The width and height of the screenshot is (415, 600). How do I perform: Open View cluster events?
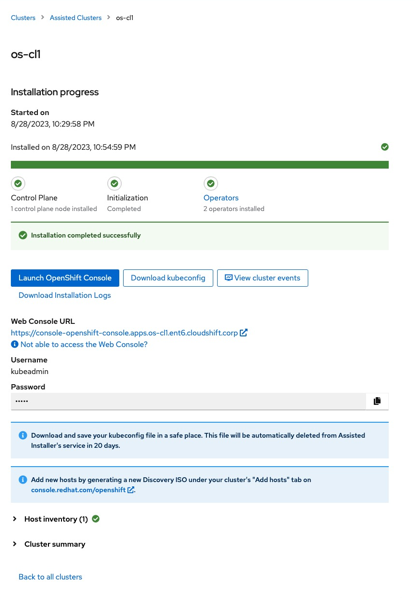pyautogui.click(x=262, y=278)
